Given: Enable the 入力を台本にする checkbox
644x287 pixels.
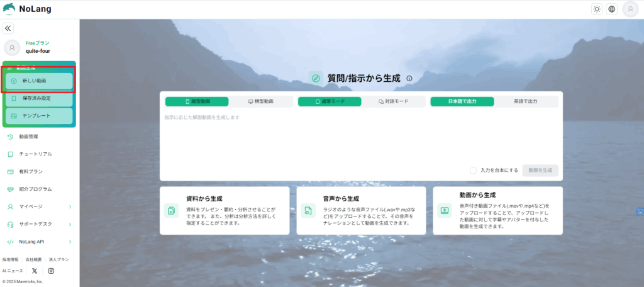Looking at the screenshot, I should [x=474, y=170].
